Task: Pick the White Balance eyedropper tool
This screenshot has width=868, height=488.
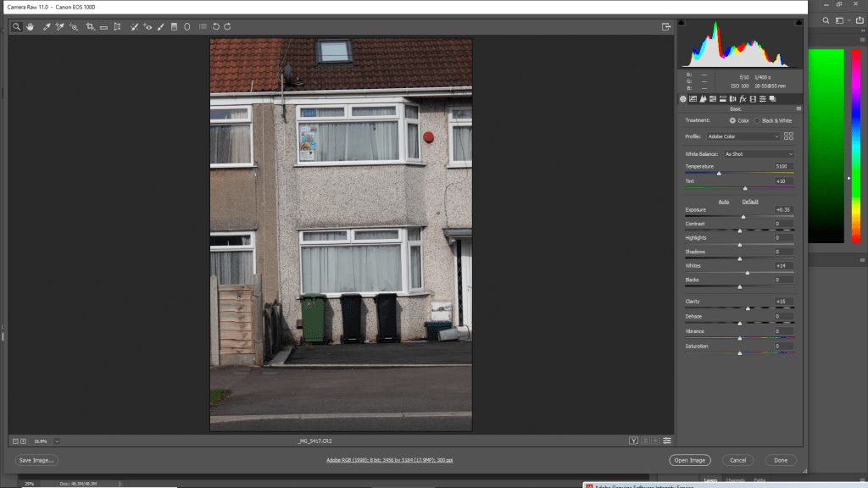Action: (47, 27)
